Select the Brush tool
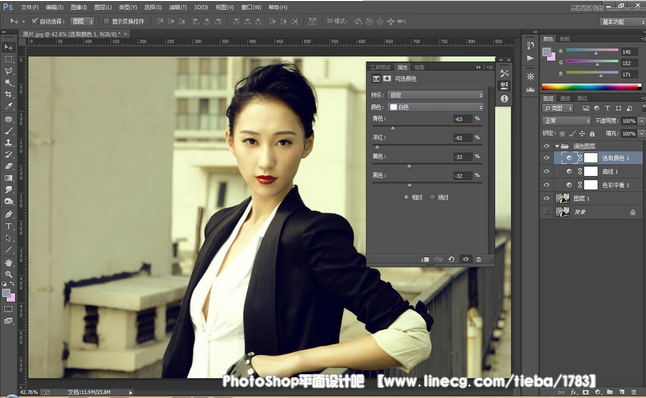This screenshot has height=398, width=646. [8, 131]
